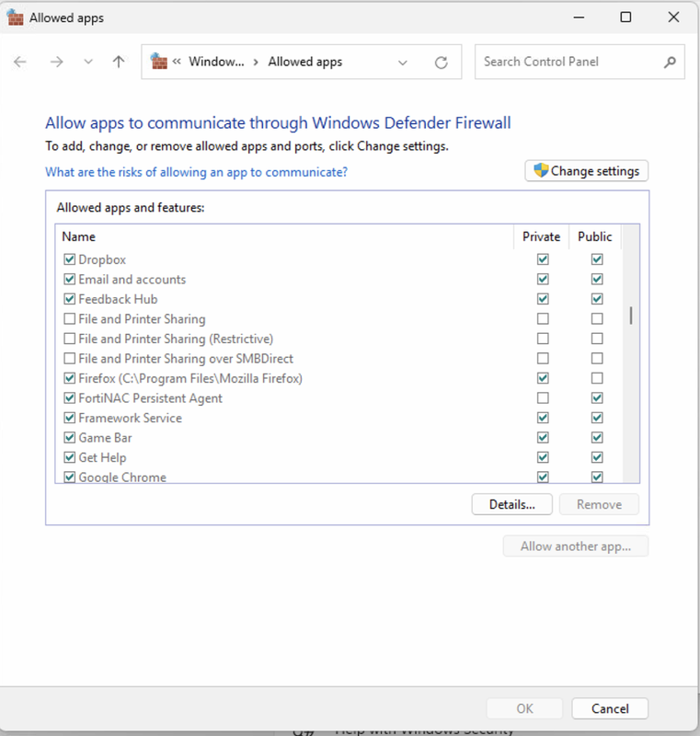Screen dimensions: 700x736
Task: Toggle Public checkbox for Game Bar
Action: tap(597, 438)
